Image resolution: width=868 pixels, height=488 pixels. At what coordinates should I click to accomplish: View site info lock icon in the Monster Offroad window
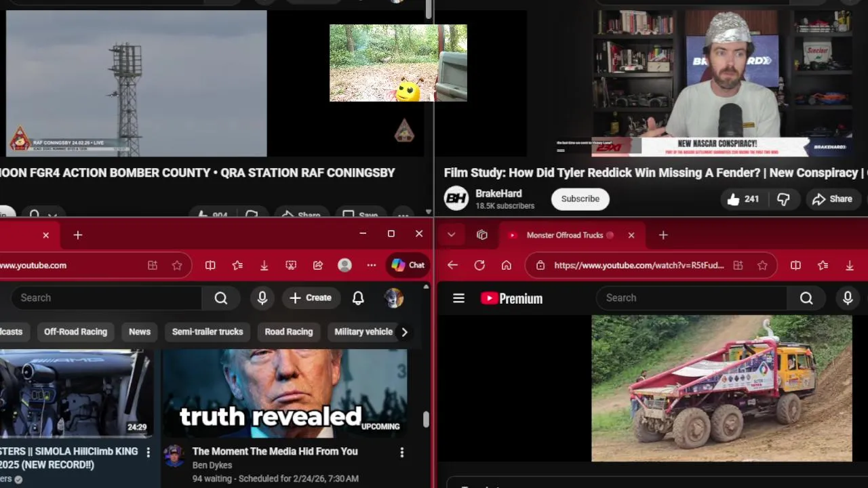tap(540, 266)
